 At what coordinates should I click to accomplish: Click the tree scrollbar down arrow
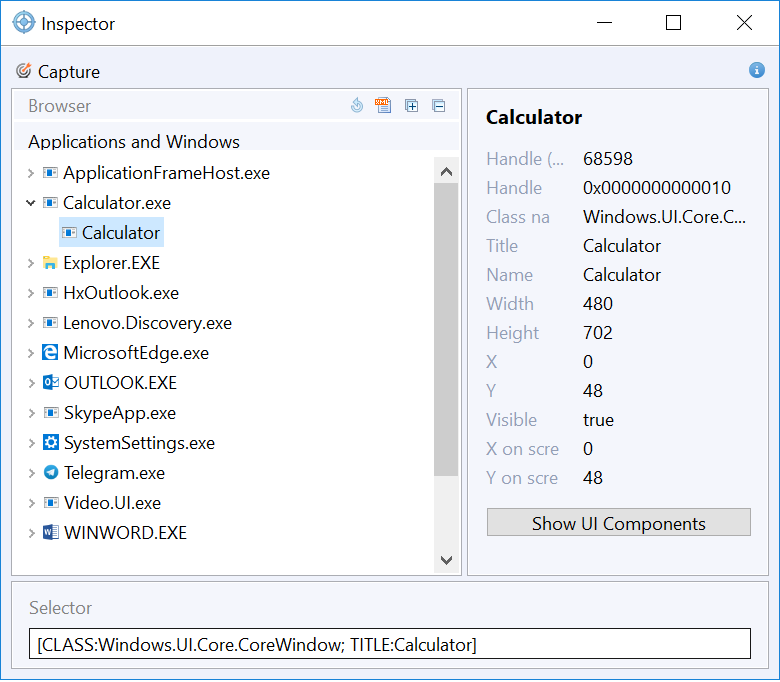tap(446, 560)
